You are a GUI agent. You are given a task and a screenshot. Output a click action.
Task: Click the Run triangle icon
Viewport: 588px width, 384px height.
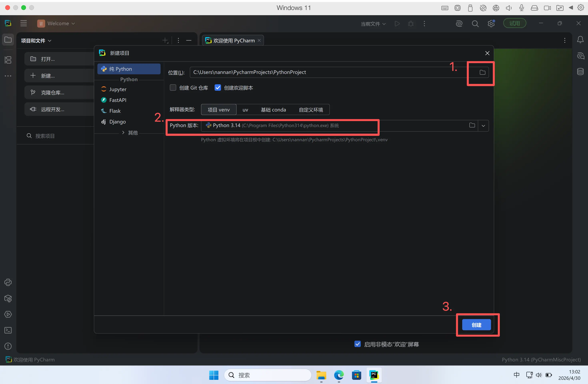click(x=397, y=23)
